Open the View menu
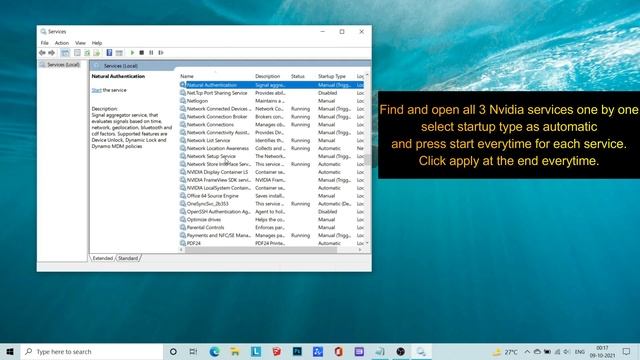 coord(80,43)
